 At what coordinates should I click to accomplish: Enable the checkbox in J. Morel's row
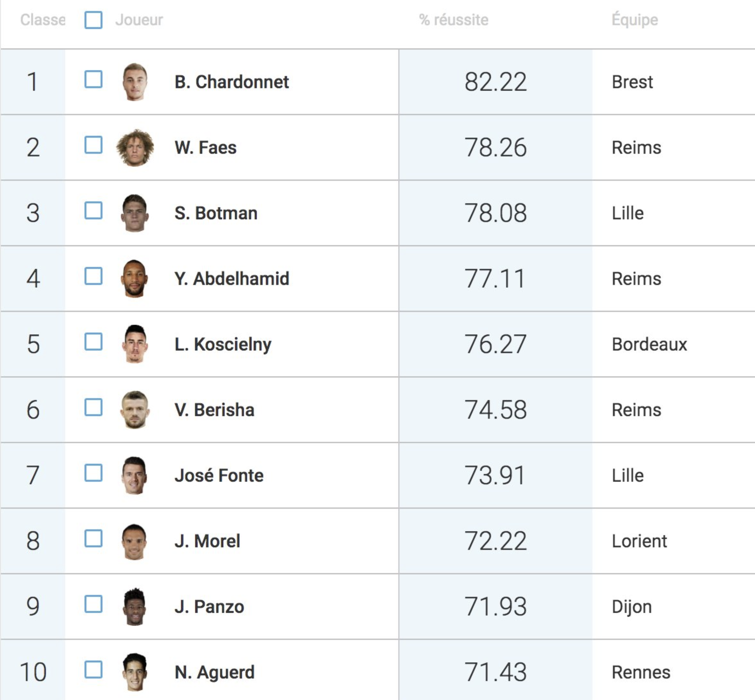coord(93,538)
